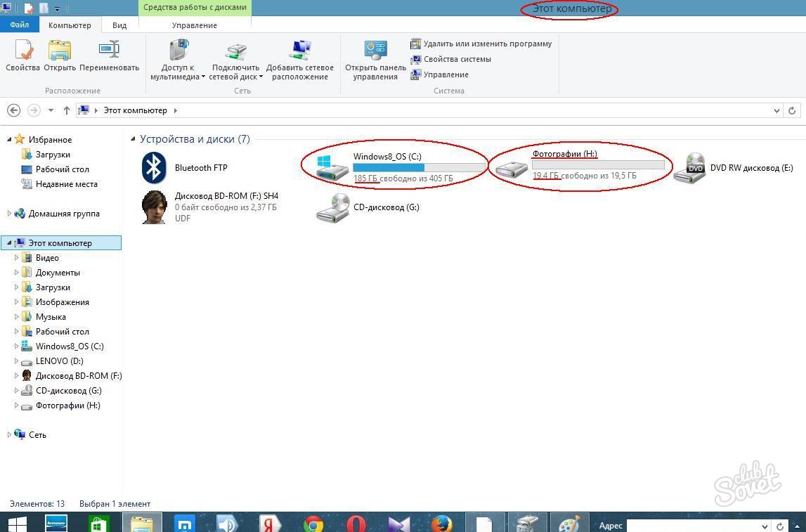Select the DVD RW дисковод (E:) drive
Screen dimensions: 806x532
(x=689, y=168)
